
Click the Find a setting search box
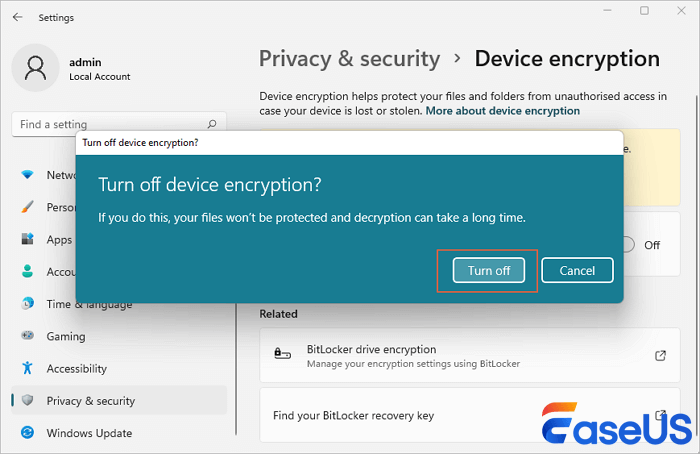tap(110, 125)
